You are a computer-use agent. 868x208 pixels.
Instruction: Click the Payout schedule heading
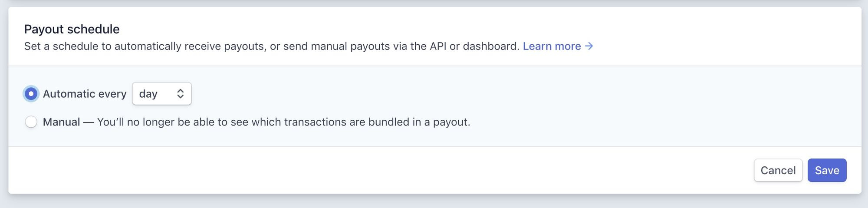(x=72, y=29)
